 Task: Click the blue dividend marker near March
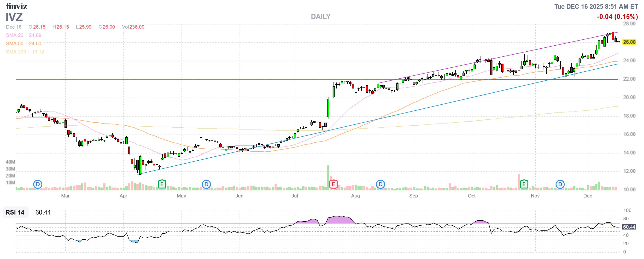38,184
